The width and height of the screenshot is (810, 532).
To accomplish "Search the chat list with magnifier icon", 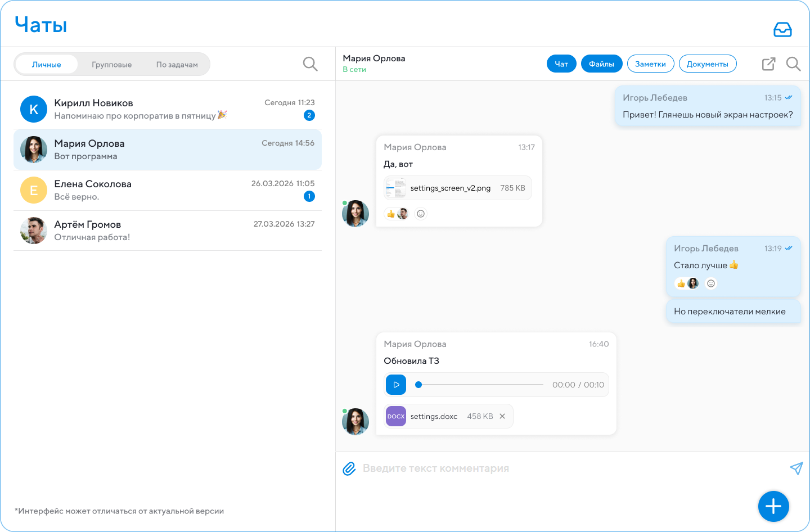I will (x=310, y=64).
